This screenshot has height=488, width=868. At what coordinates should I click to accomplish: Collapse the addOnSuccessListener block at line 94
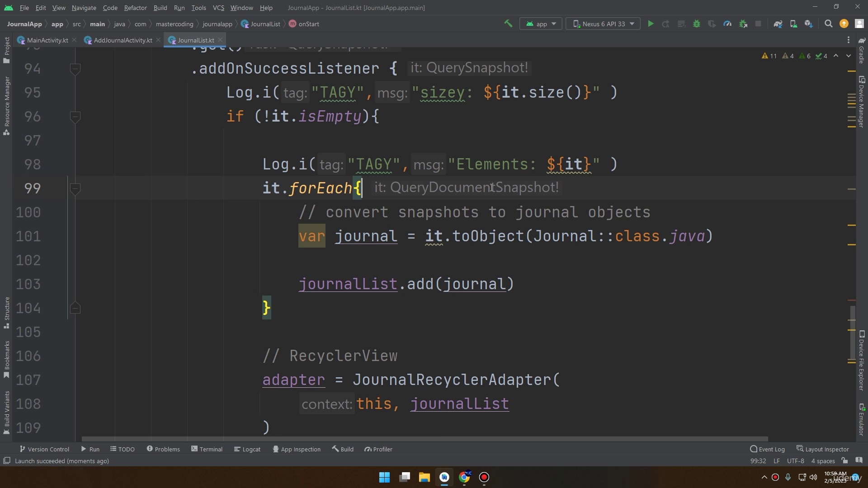(75, 69)
